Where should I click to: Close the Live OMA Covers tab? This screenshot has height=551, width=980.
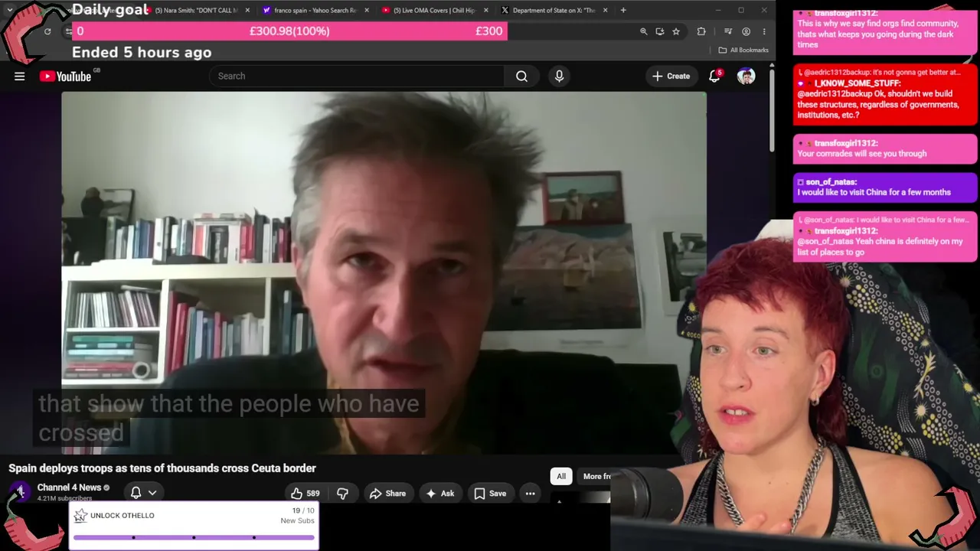point(485,10)
